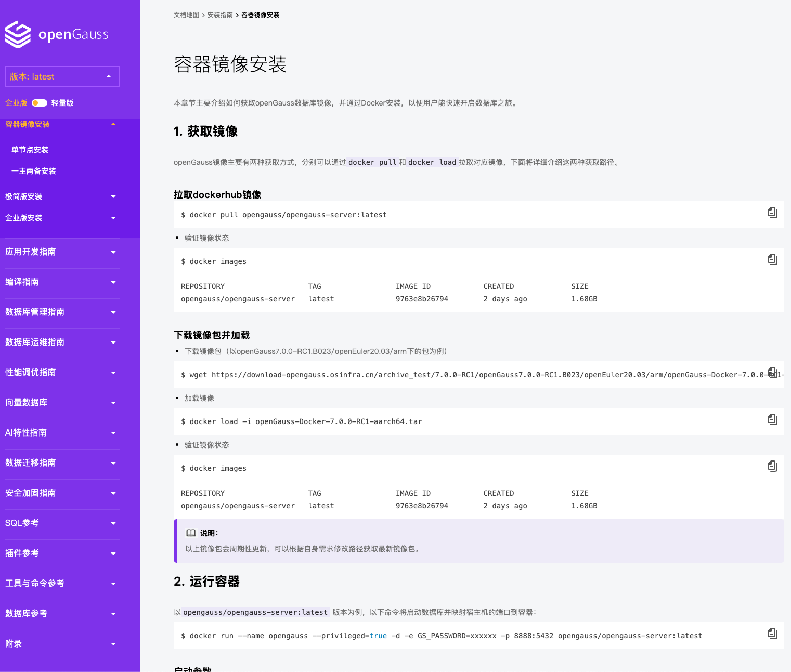Screen dimensions: 791x672
Task: Click the '2. 运行容器' heading
Action: pyautogui.click(x=206, y=582)
